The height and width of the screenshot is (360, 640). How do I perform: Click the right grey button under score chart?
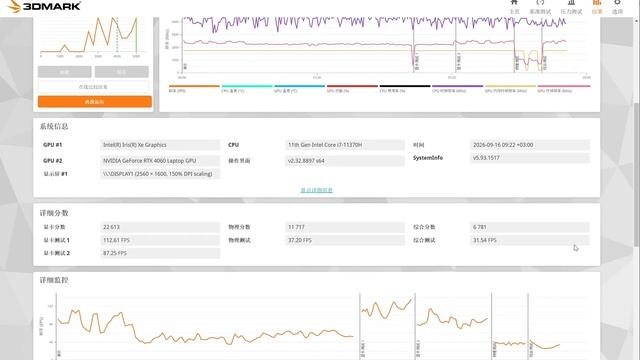click(122, 72)
